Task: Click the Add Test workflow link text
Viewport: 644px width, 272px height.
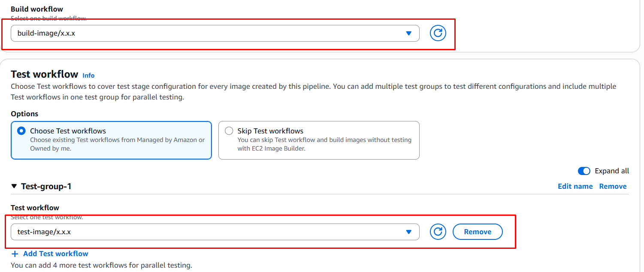Action: tap(56, 254)
